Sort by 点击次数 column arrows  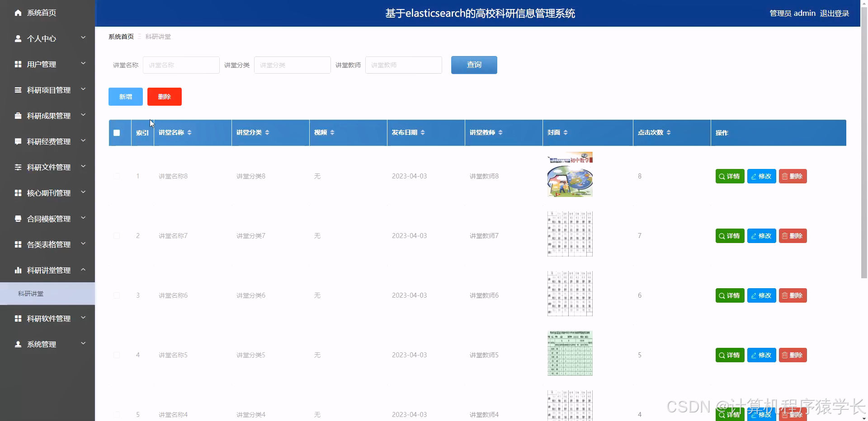[669, 132]
